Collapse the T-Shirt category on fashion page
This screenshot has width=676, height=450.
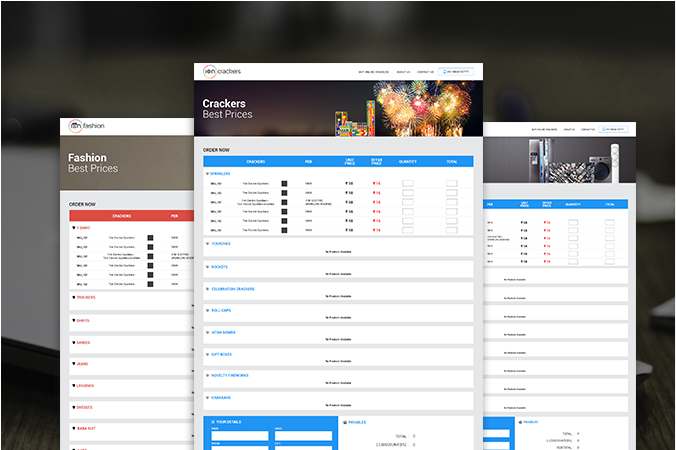coord(81,228)
